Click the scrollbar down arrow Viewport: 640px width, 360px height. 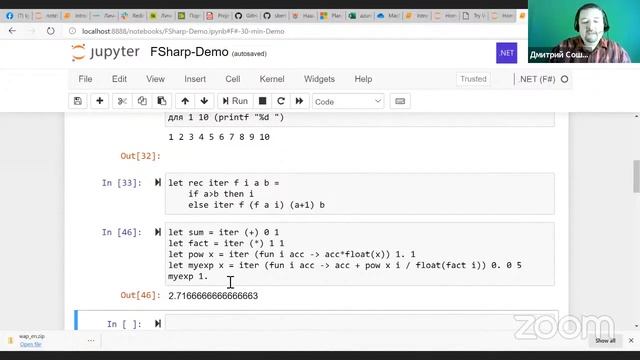point(636,326)
